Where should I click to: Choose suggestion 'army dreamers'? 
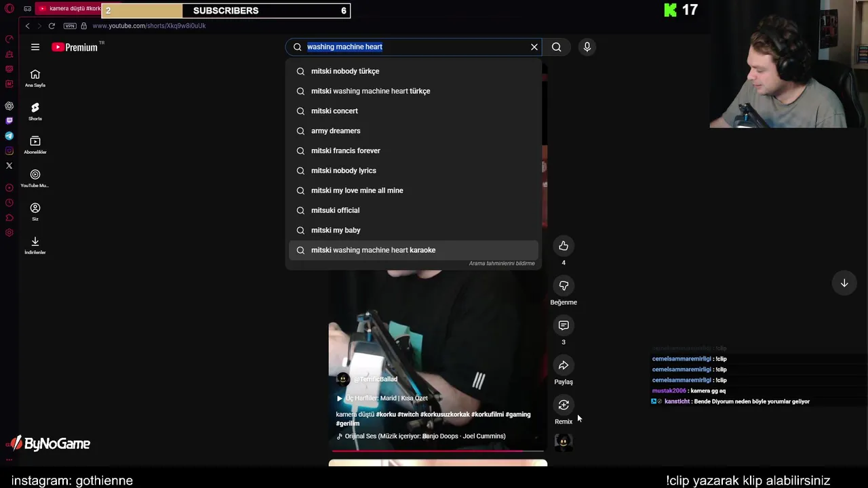tap(414, 131)
